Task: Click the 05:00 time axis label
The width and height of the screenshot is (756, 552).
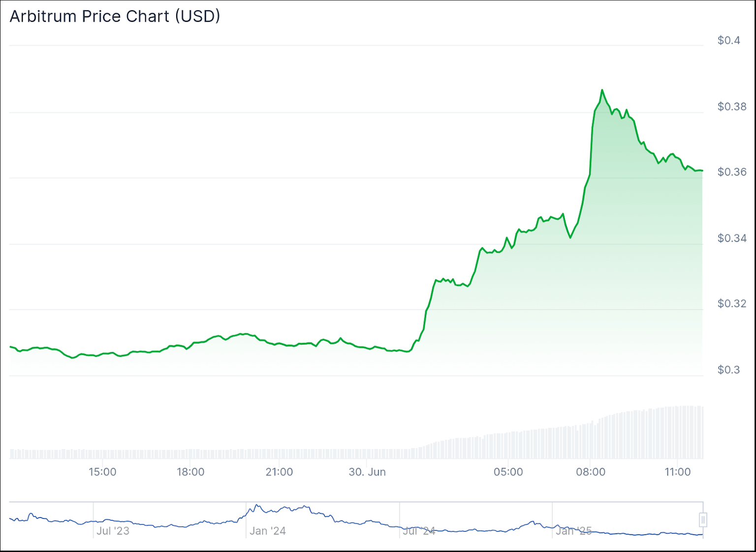Action: pyautogui.click(x=508, y=472)
